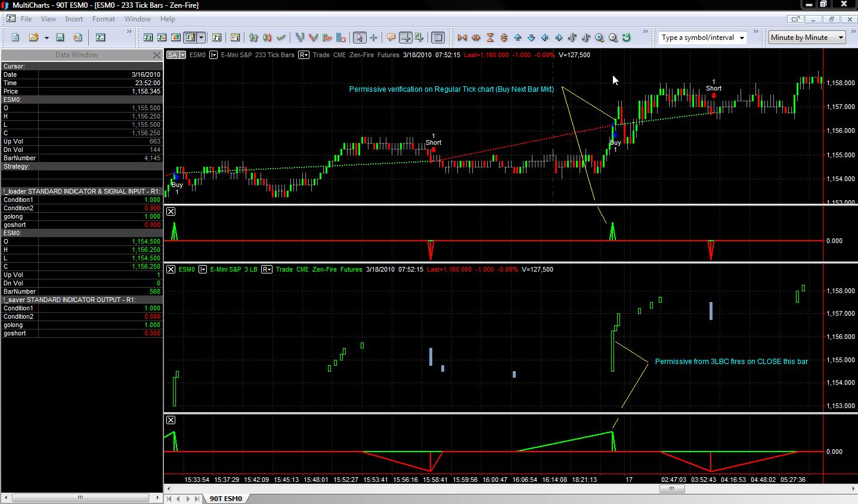Image resolution: width=858 pixels, height=504 pixels.
Task: Create a new chart window document
Action: coord(16,38)
